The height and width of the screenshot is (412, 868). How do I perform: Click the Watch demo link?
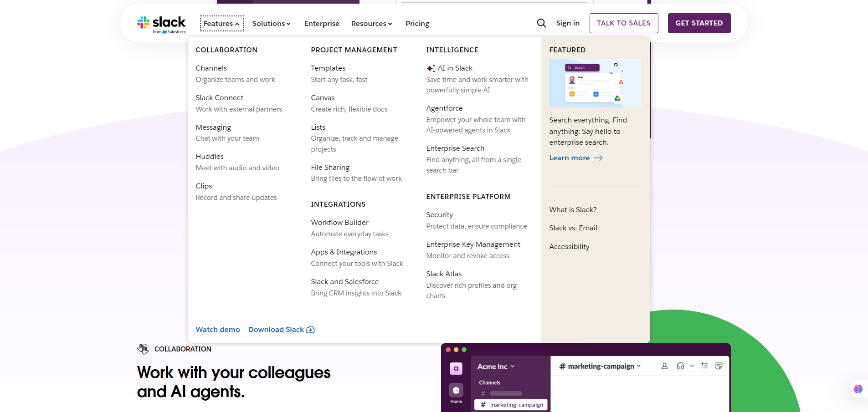click(x=217, y=330)
